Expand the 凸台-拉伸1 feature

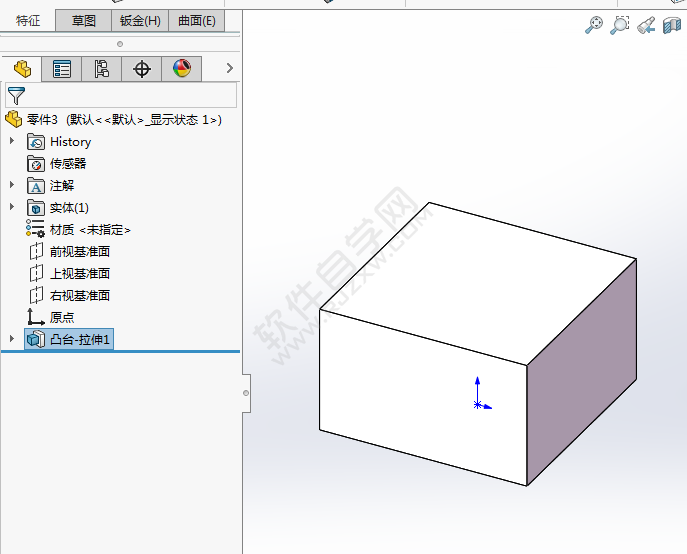pyautogui.click(x=12, y=338)
